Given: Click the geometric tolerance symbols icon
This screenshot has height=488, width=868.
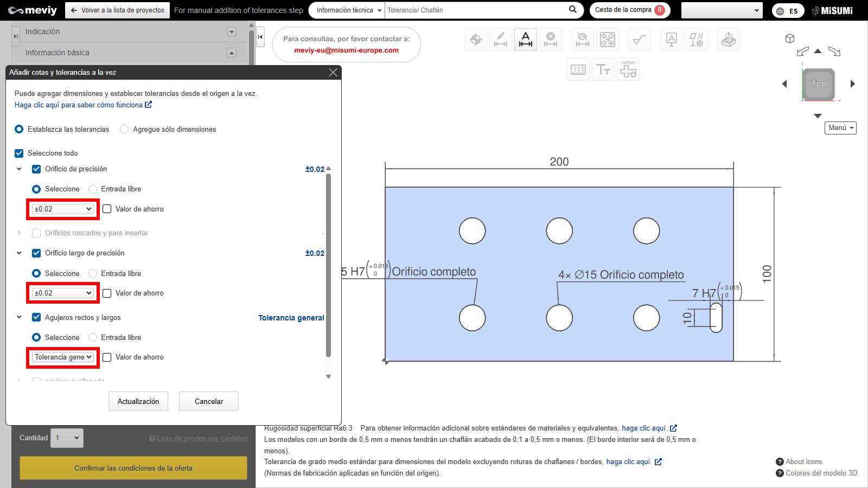Looking at the screenshot, I should [x=696, y=40].
